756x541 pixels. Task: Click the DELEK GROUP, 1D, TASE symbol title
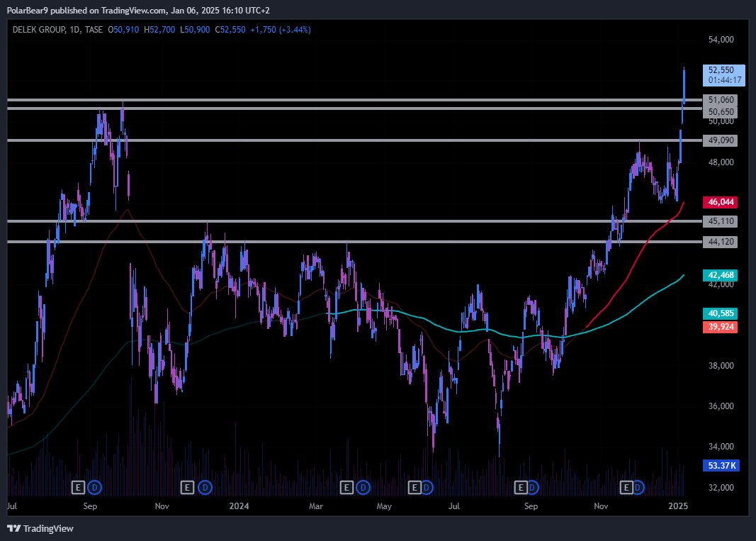coord(57,30)
